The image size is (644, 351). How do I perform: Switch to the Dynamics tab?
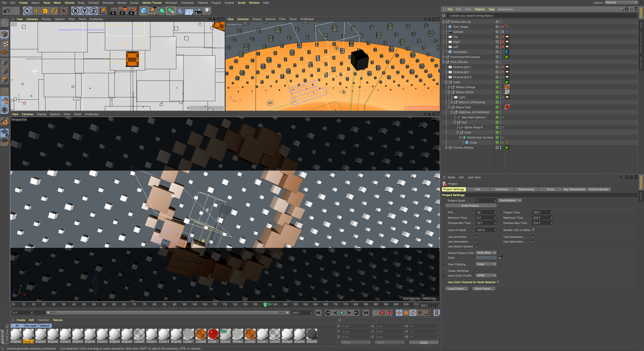502,189
